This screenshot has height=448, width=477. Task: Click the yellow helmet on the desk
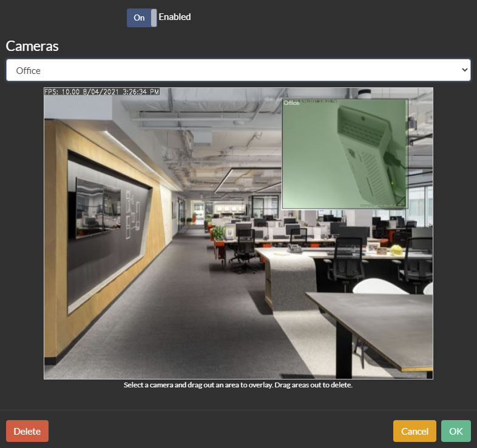pyautogui.click(x=396, y=249)
